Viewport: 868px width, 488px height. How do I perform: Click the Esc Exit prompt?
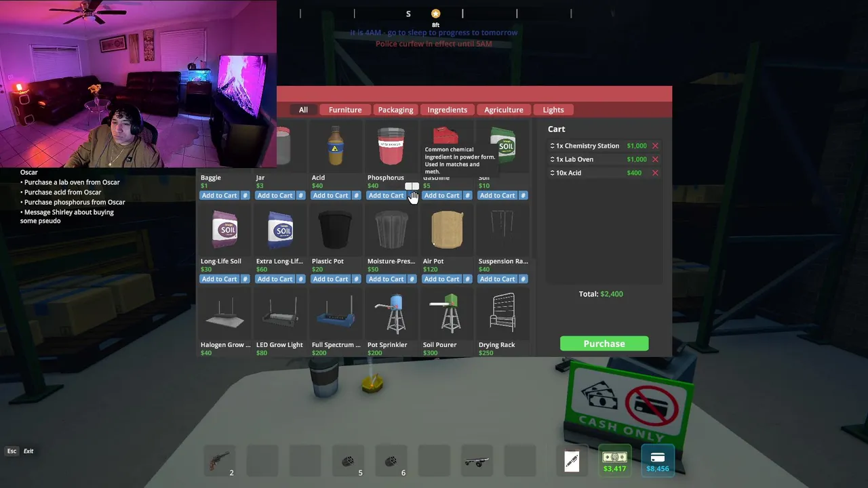tap(20, 451)
